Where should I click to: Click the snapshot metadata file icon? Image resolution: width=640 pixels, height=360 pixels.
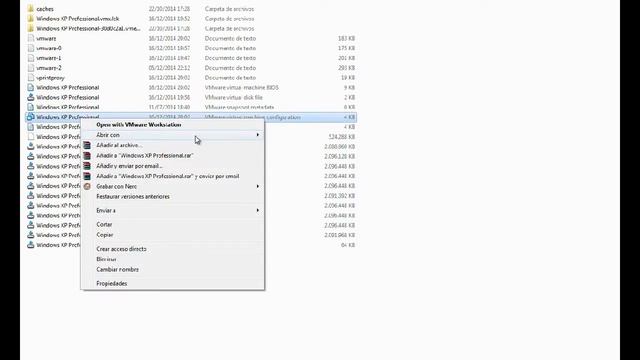31,107
